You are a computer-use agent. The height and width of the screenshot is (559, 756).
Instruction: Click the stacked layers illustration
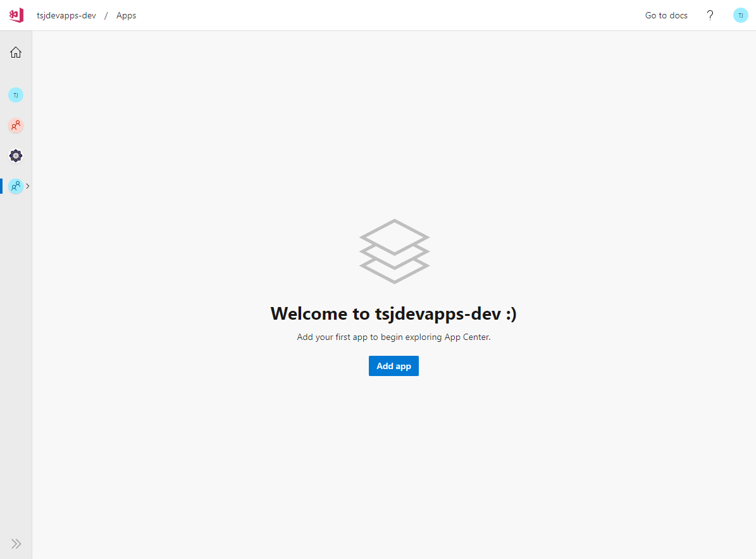(394, 251)
